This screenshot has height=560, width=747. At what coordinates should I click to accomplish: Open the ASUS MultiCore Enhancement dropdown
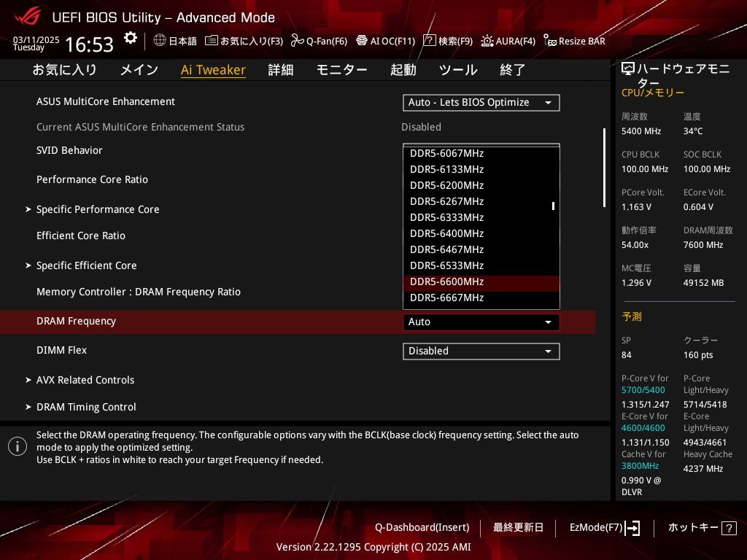click(481, 103)
